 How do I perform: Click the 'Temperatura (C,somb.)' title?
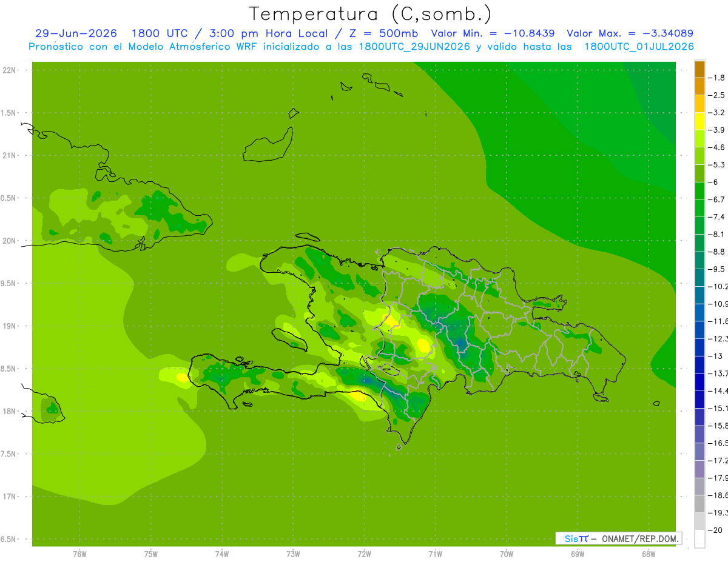[371, 14]
